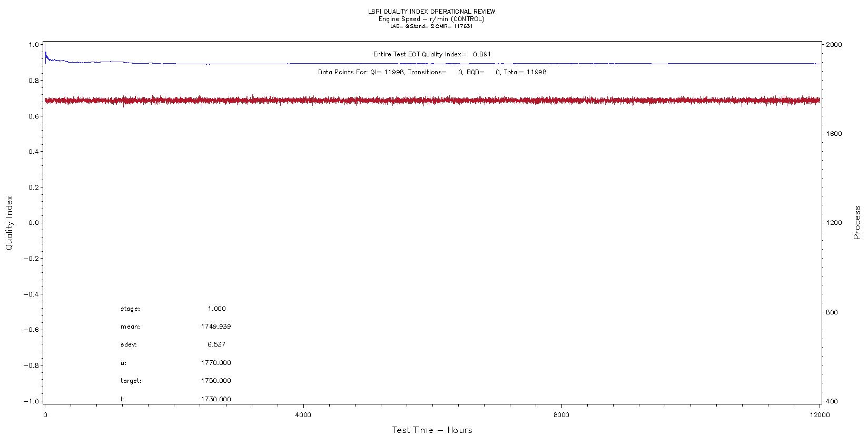Click the Data Points For QI summary line
This screenshot has height=445, width=868.
pyautogui.click(x=432, y=72)
